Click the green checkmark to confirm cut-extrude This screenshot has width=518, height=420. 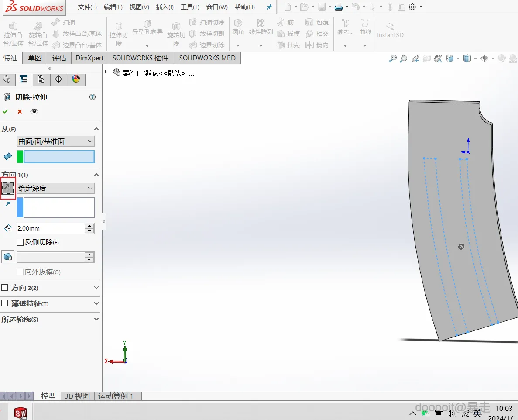(5, 111)
